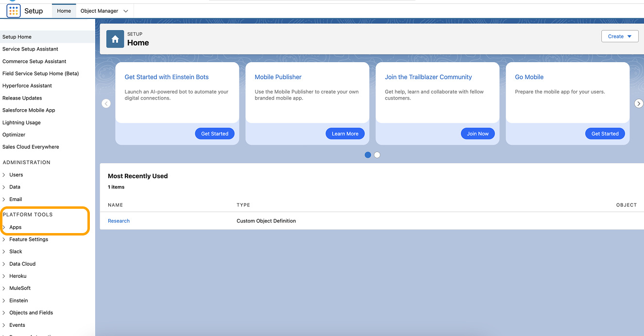644x336 pixels.
Task: Select the second carousel page dot
Action: (377, 155)
